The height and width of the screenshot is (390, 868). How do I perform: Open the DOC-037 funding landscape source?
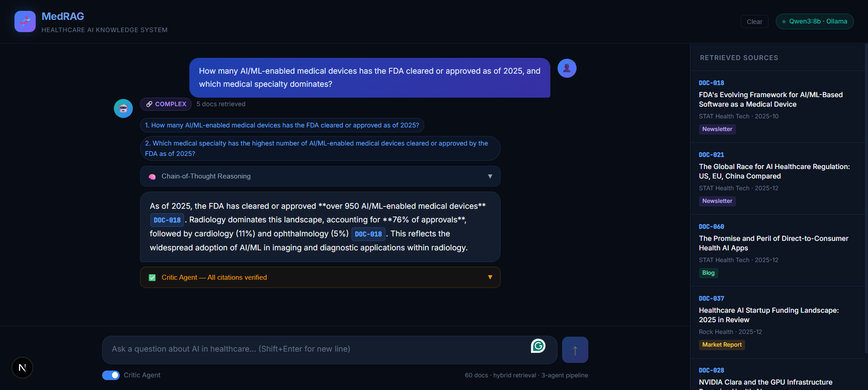click(769, 315)
